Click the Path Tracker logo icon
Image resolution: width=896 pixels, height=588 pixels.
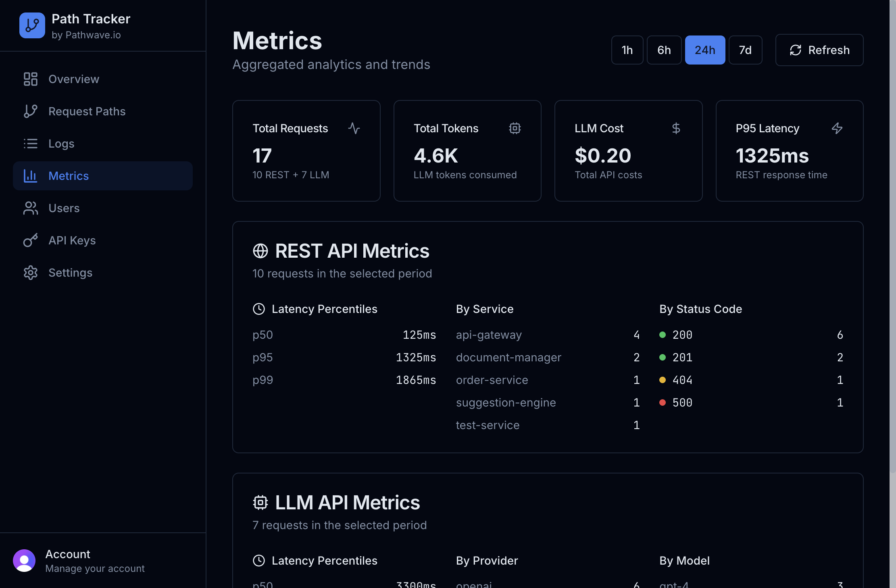pyautogui.click(x=32, y=25)
